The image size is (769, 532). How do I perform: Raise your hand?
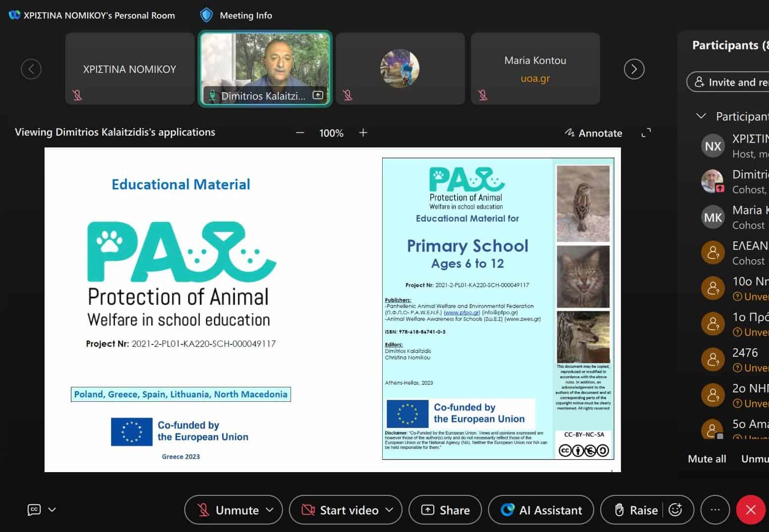(x=636, y=510)
